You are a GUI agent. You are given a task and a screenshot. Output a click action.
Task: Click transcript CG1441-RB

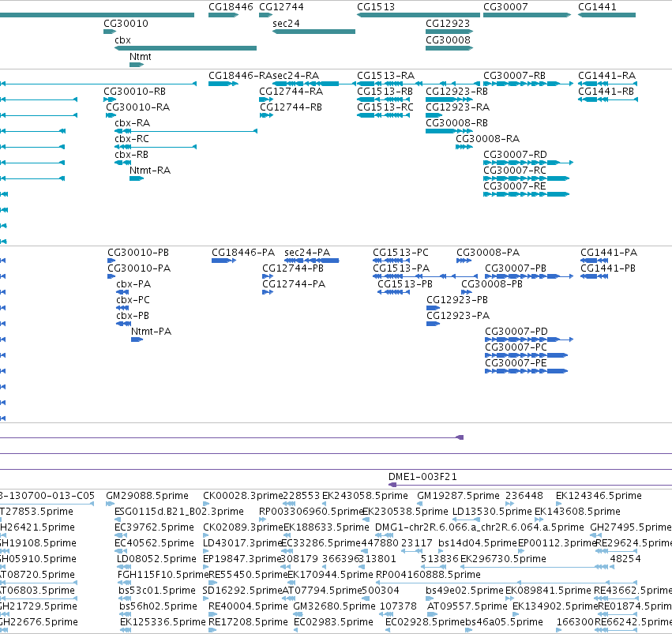(x=606, y=92)
